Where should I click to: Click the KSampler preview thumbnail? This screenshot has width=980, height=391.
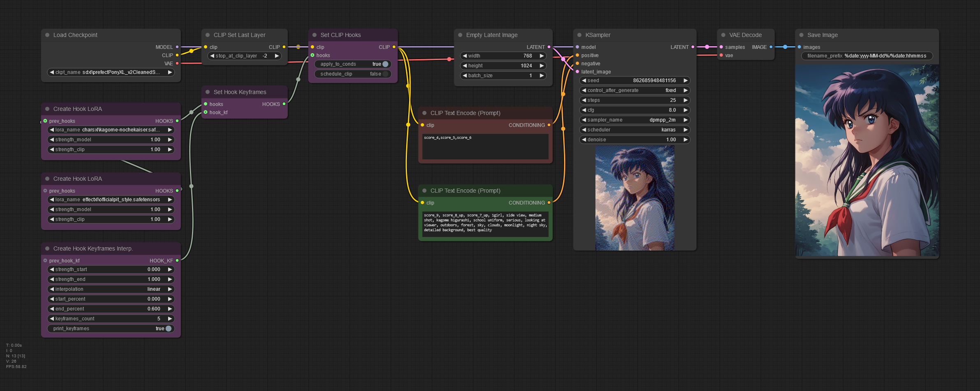tap(635, 198)
